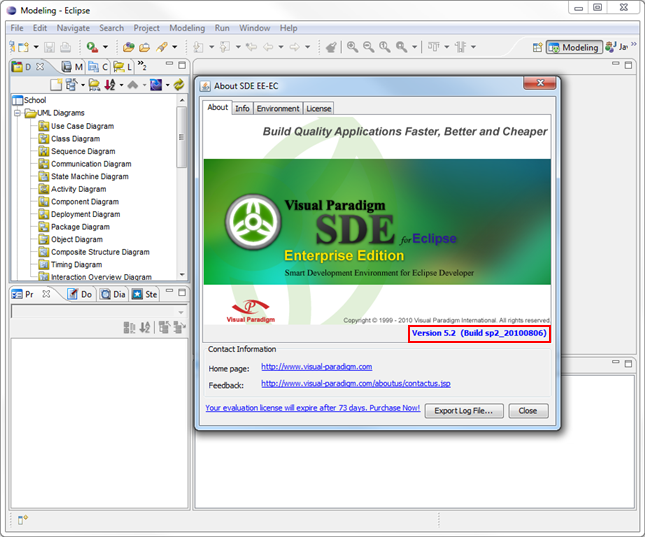
Task: Collapse the UML Diagrams tree node
Action: (x=17, y=113)
